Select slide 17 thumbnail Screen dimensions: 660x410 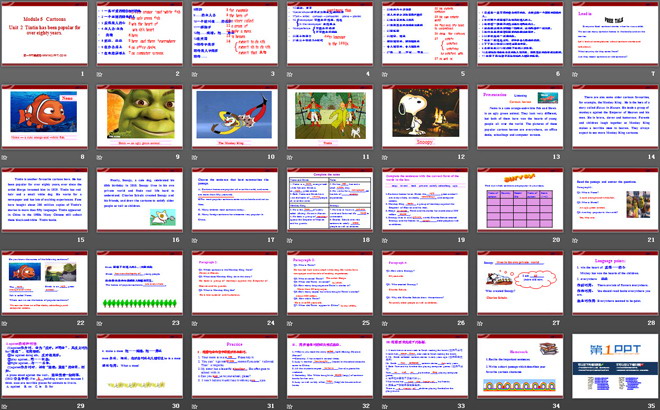point(235,200)
